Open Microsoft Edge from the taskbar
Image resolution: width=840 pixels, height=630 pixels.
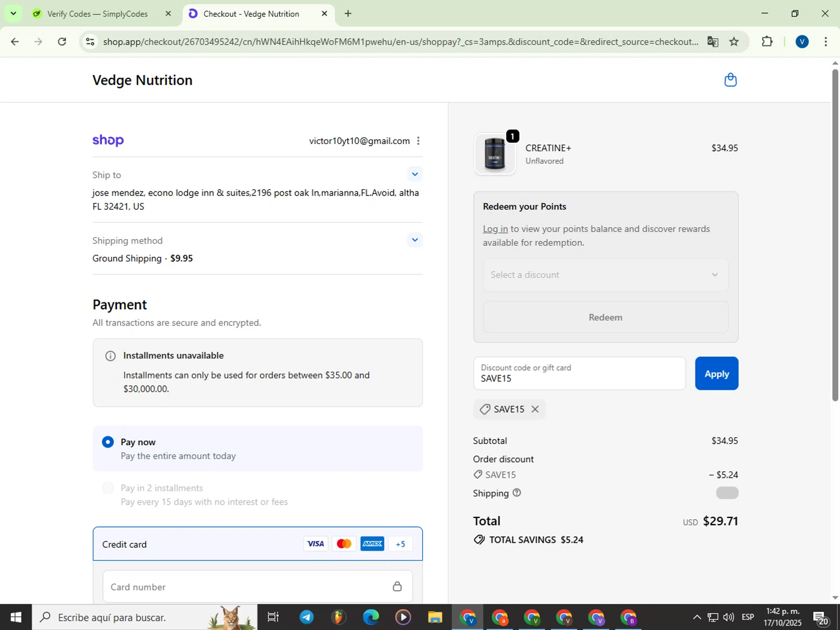(x=371, y=617)
